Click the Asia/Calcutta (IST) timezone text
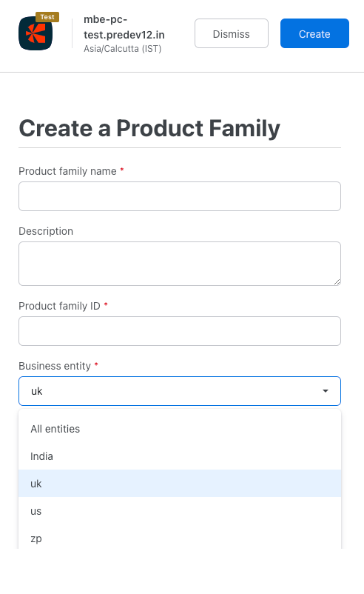This screenshot has height=594, width=364. click(123, 49)
